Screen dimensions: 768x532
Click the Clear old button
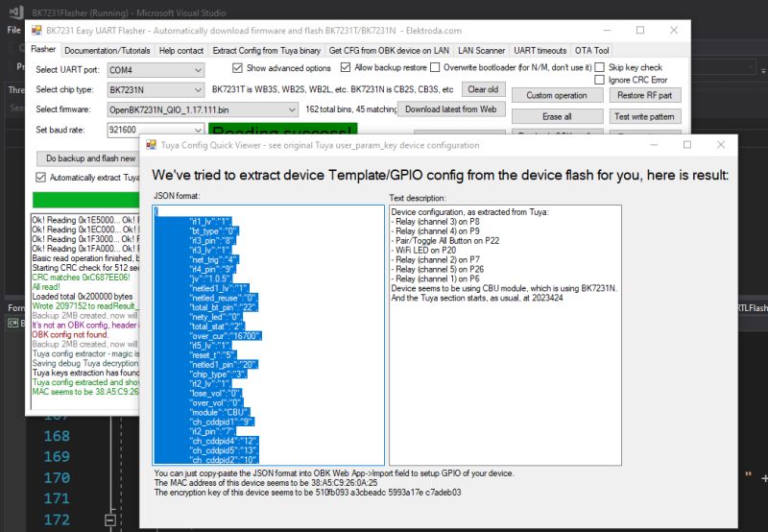[x=483, y=89]
